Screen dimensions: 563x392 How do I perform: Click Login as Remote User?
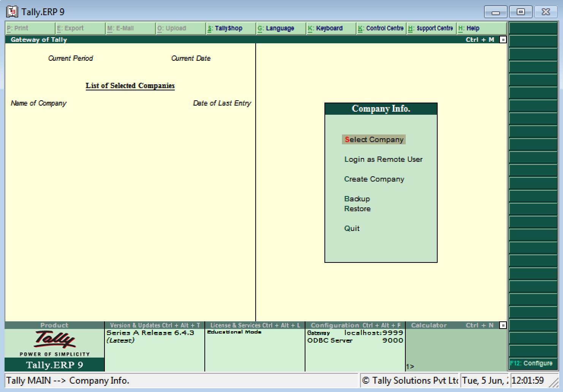[x=383, y=159]
